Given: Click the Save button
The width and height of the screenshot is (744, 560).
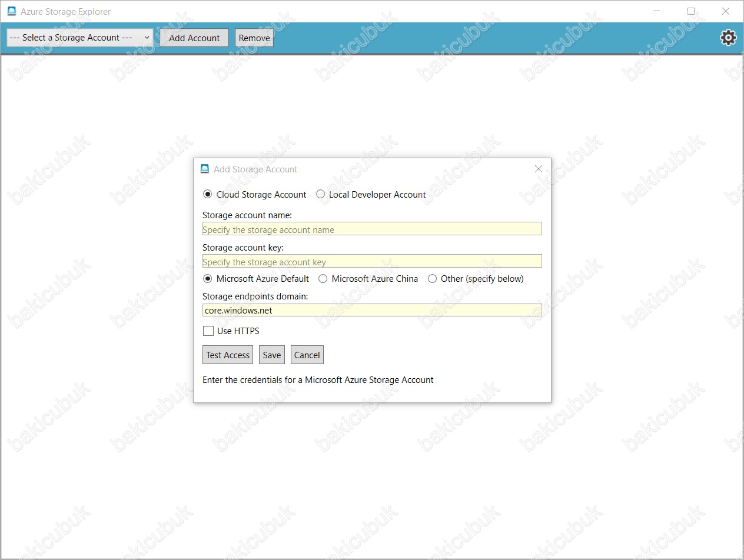Looking at the screenshot, I should (x=272, y=355).
